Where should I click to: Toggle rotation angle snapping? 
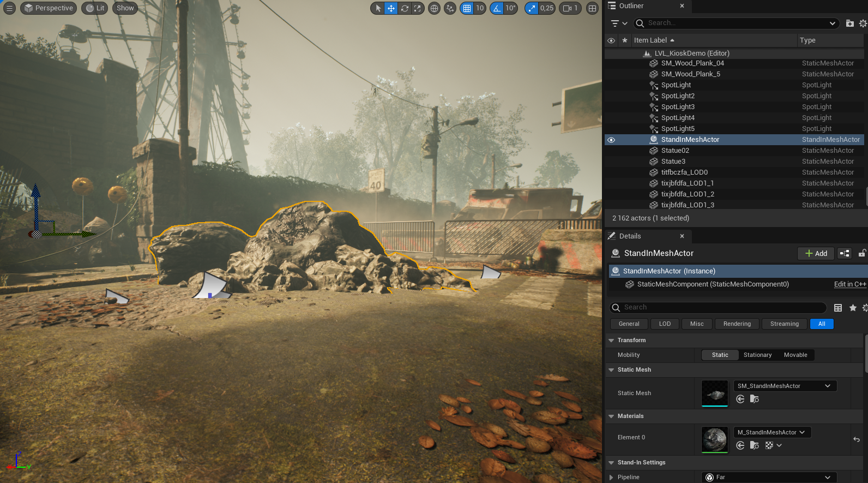(x=497, y=8)
